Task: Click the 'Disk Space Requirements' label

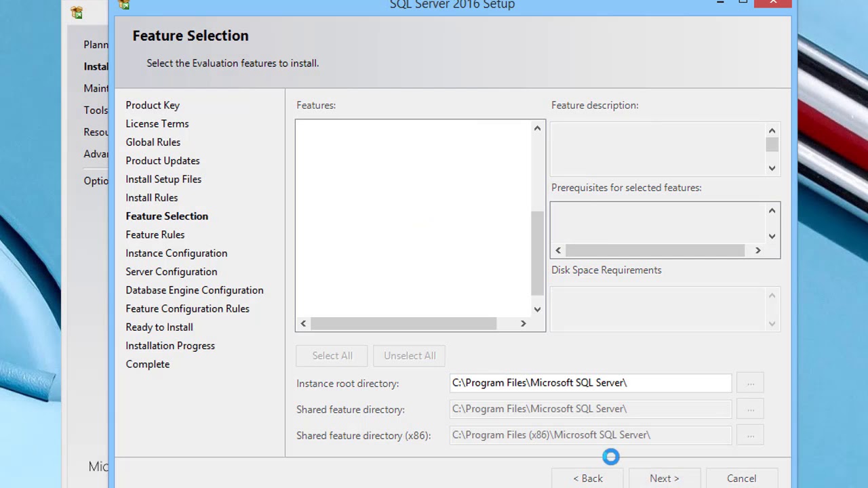Action: [606, 270]
